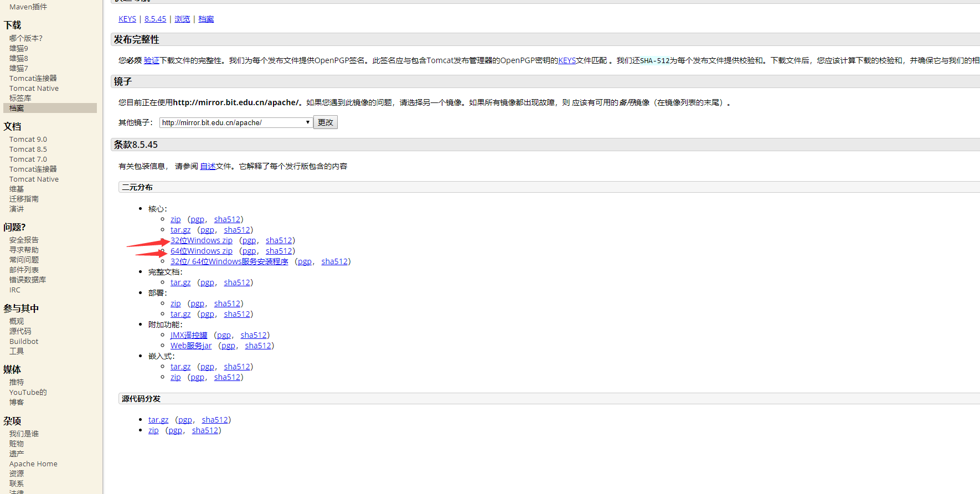Open the mirror selection dropdown
Screen dimensions: 980x494
(236, 122)
